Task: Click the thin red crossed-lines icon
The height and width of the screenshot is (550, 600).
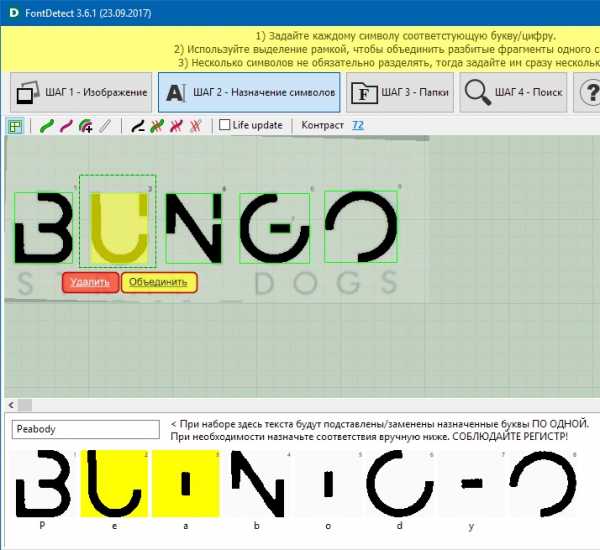Action: (196, 126)
